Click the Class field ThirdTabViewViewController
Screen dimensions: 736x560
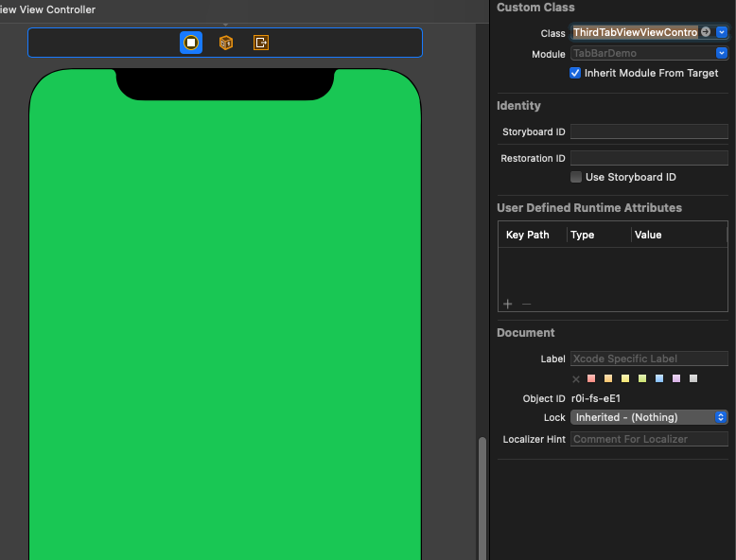[635, 32]
